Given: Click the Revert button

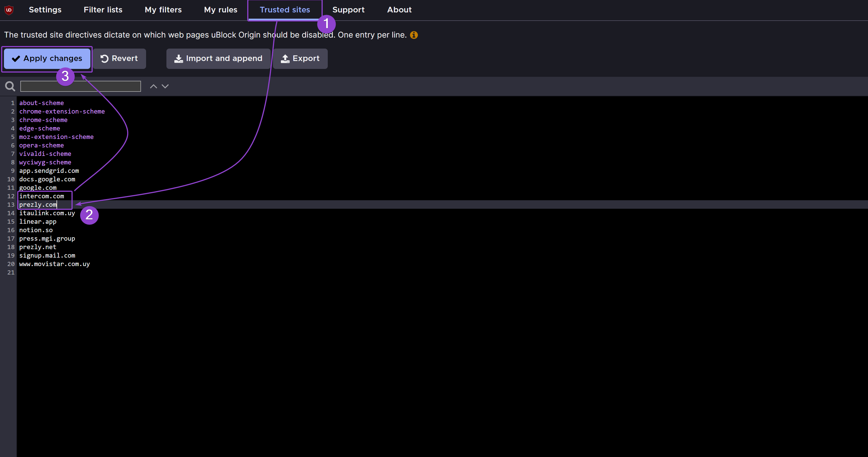Looking at the screenshot, I should 119,58.
